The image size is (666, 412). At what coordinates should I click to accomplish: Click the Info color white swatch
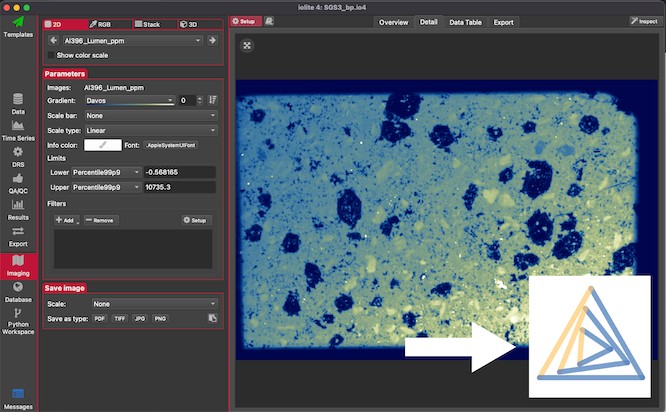103,145
